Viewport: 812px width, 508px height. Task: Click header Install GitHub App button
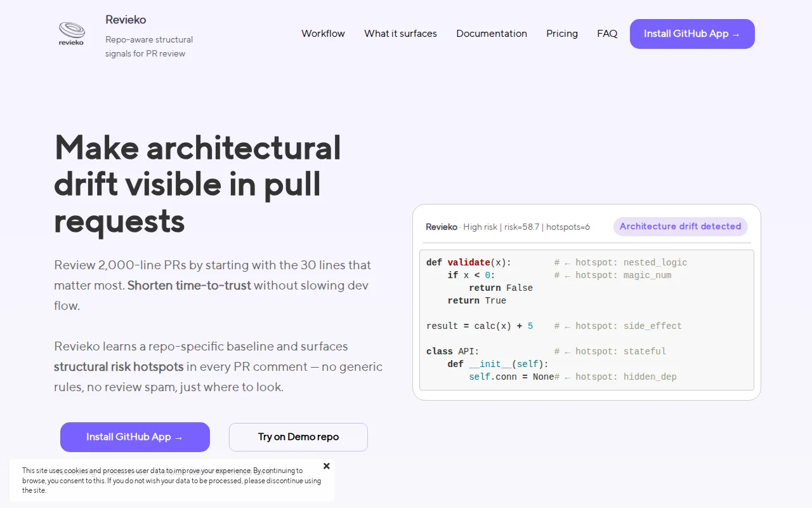coord(692,34)
